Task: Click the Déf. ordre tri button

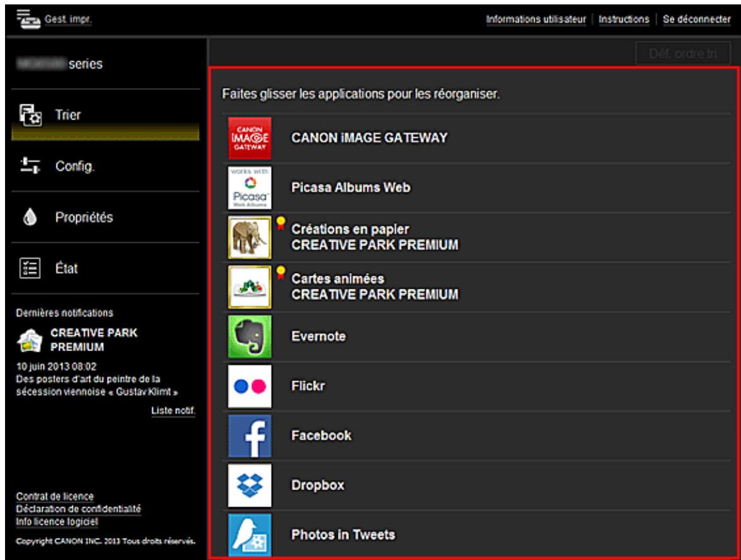Action: pyautogui.click(x=683, y=54)
